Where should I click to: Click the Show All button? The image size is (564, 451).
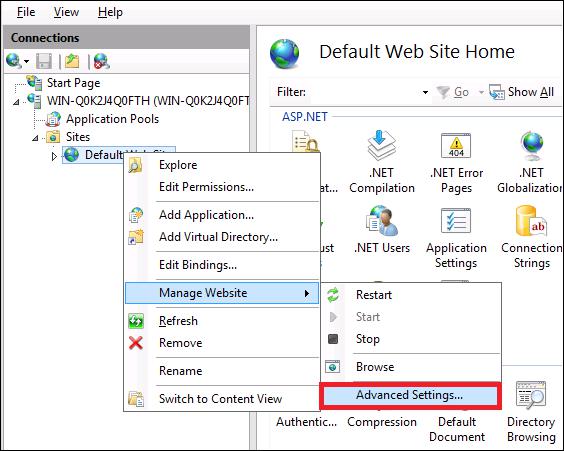(x=522, y=92)
